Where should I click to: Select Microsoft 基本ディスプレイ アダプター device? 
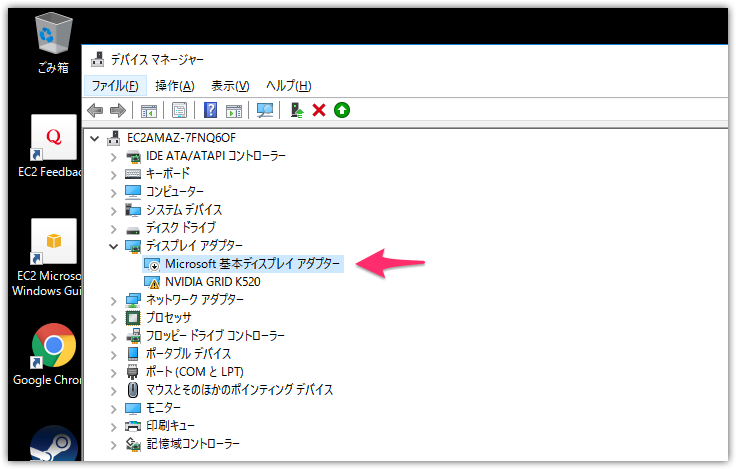[x=252, y=264]
